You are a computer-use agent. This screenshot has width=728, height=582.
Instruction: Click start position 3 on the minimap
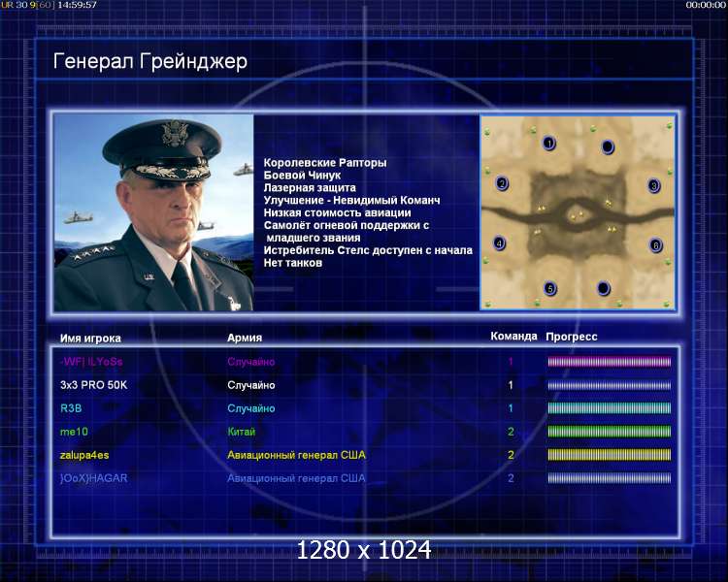coord(653,186)
